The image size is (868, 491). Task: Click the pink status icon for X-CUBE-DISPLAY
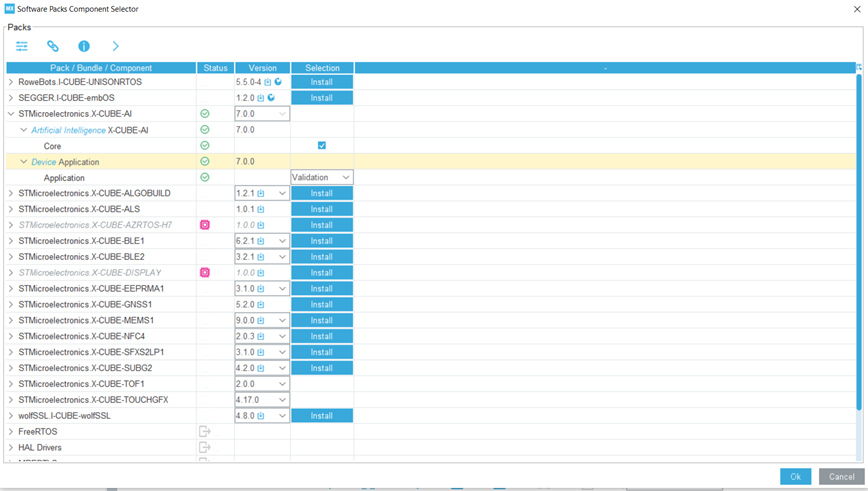[x=205, y=272]
